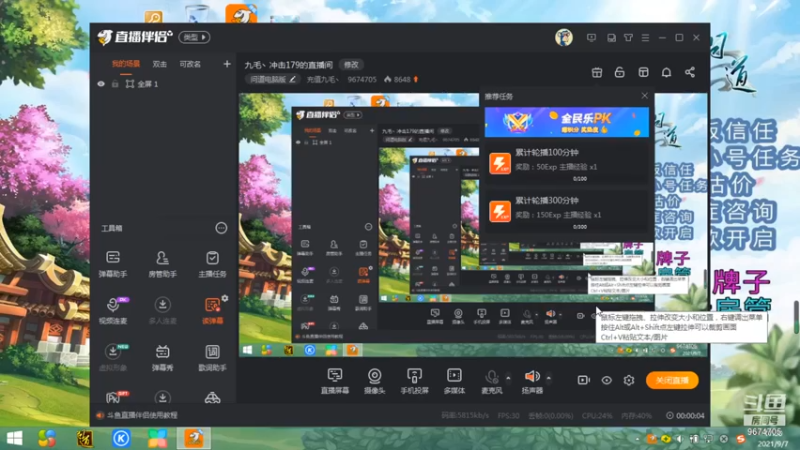Open the colorful tiles app in taskbar
This screenshot has height=450, width=800.
pyautogui.click(x=157, y=438)
